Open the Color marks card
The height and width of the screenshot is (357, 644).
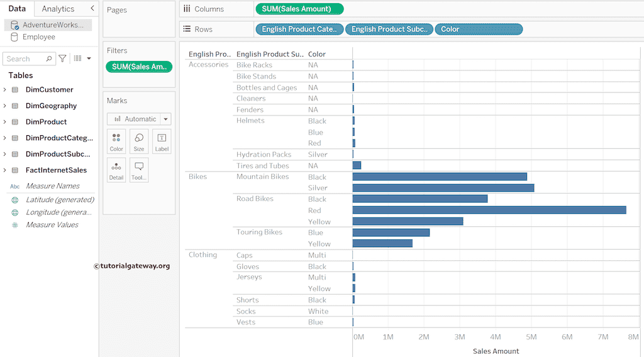click(116, 141)
